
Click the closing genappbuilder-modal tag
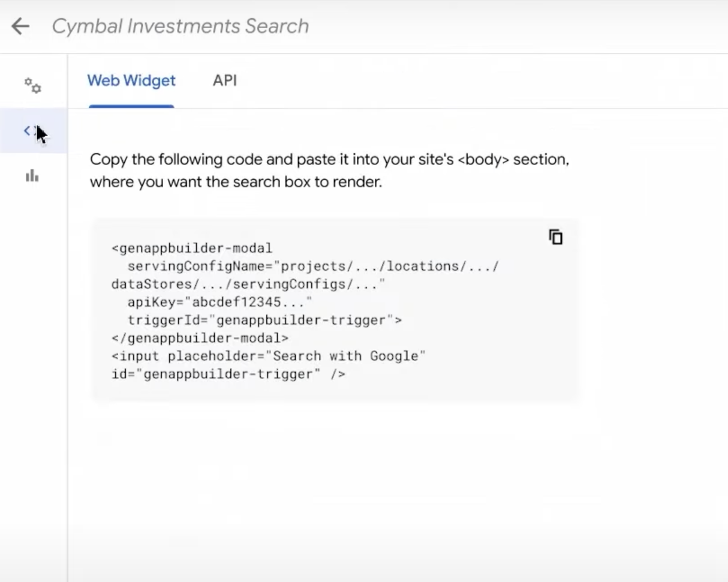coord(199,338)
